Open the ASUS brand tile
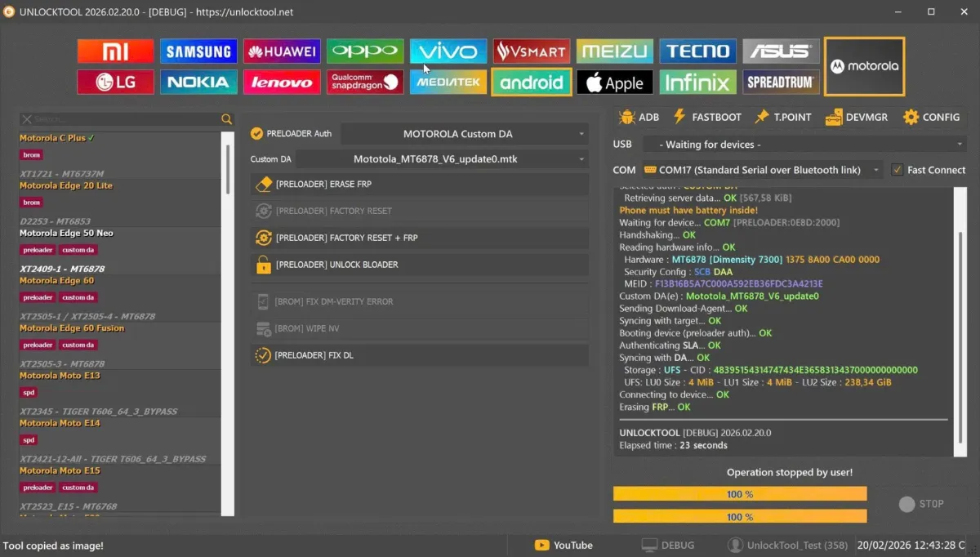This screenshot has width=980, height=557. pos(782,51)
